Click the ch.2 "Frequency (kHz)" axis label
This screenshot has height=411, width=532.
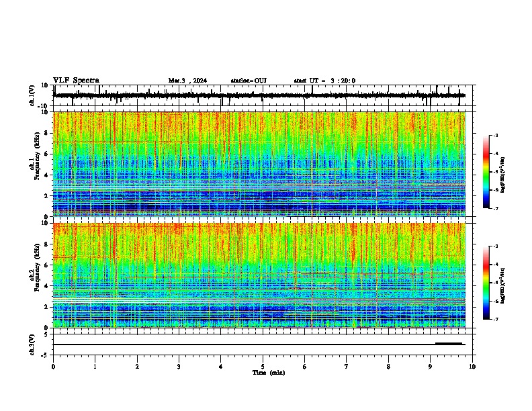(x=37, y=267)
